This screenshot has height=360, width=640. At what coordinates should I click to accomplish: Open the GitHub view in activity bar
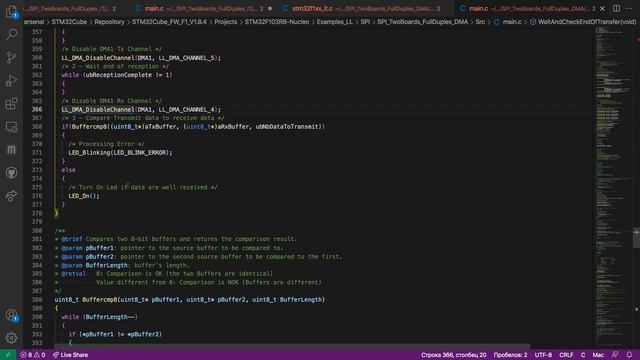coord(11,173)
